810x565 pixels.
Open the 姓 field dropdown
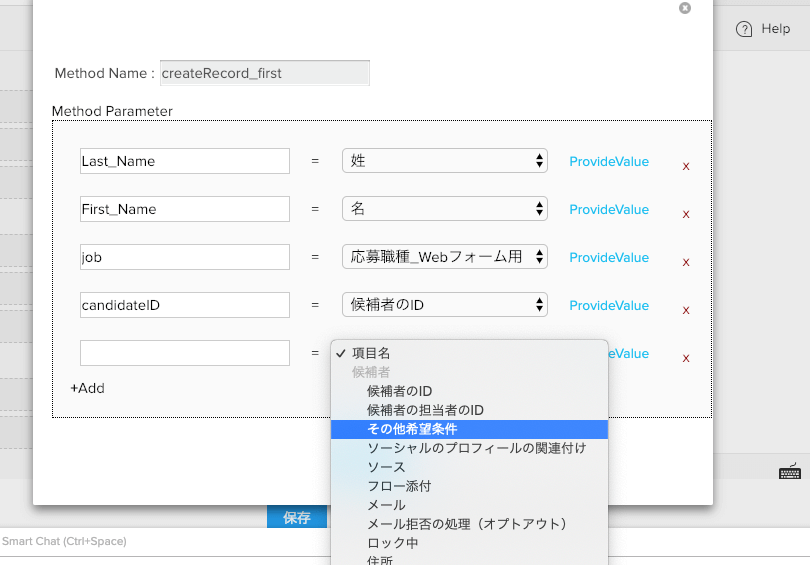(x=444, y=161)
